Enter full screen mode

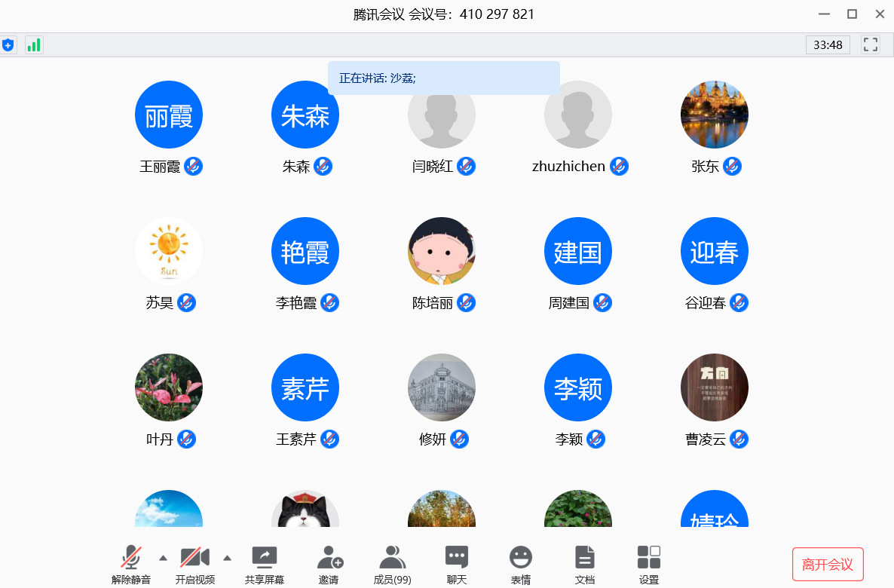pos(871,44)
